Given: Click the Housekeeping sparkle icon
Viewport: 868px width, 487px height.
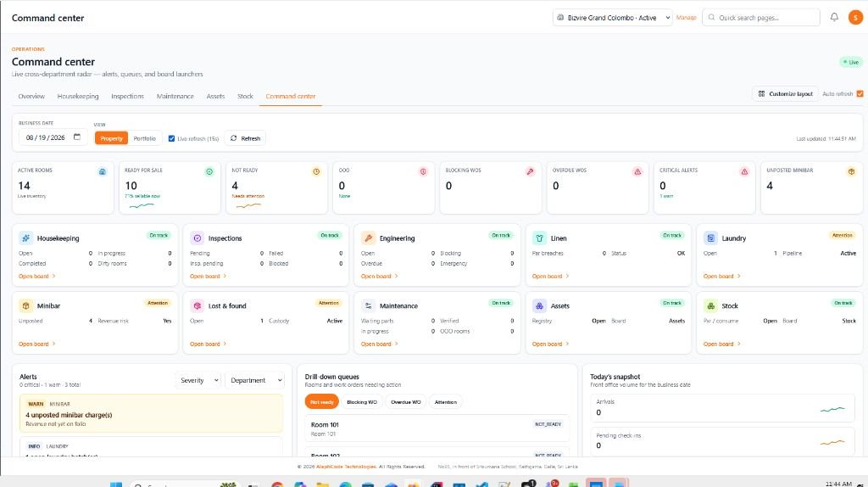Looking at the screenshot, I should (x=25, y=238).
